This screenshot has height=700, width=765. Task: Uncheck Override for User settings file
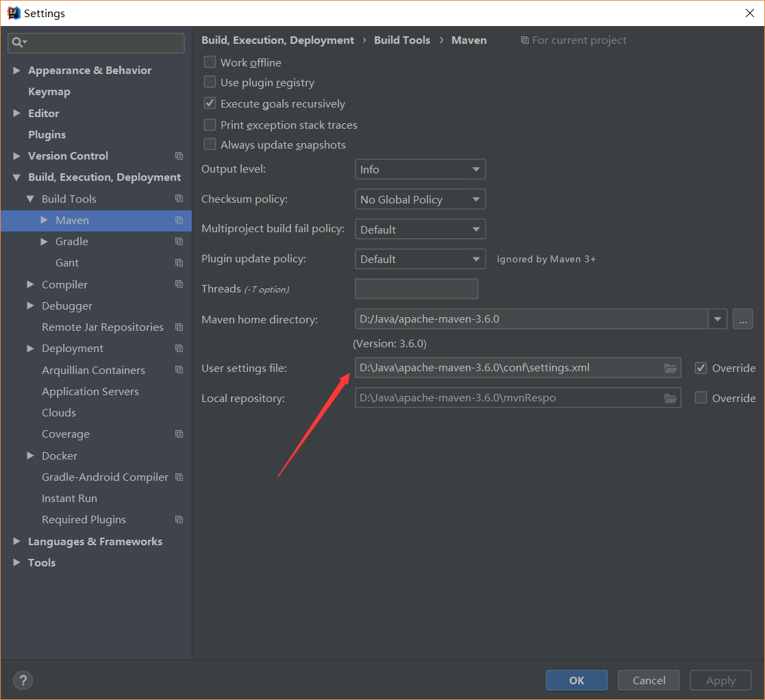click(x=701, y=368)
